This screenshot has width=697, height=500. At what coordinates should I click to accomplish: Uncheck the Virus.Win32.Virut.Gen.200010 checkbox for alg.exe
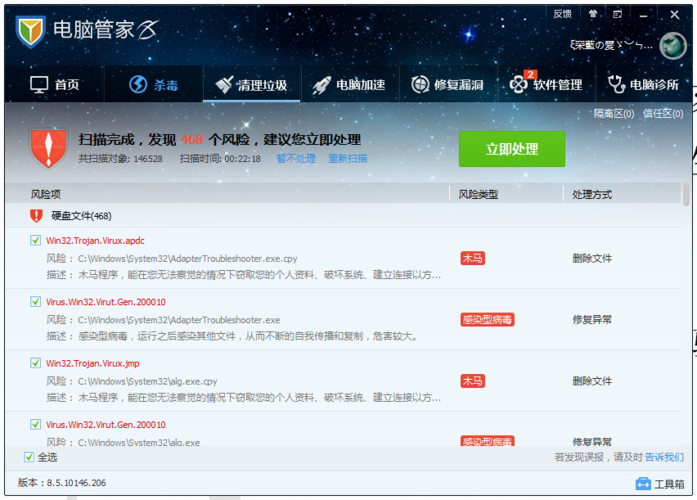click(36, 424)
